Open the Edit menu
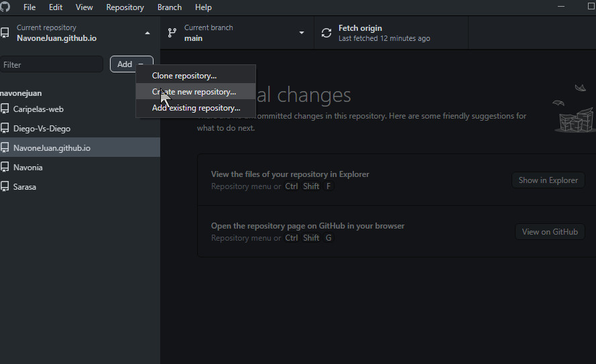Viewport: 596px width, 364px height. coord(56,7)
